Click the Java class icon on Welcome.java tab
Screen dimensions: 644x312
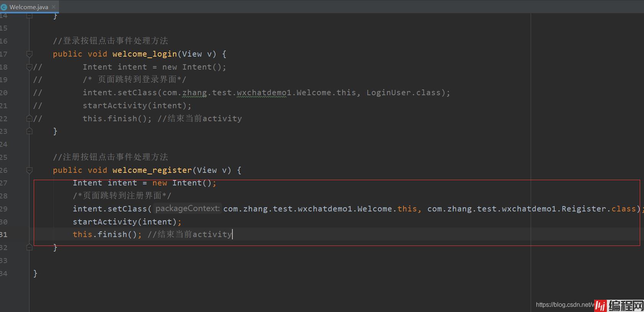[x=4, y=7]
